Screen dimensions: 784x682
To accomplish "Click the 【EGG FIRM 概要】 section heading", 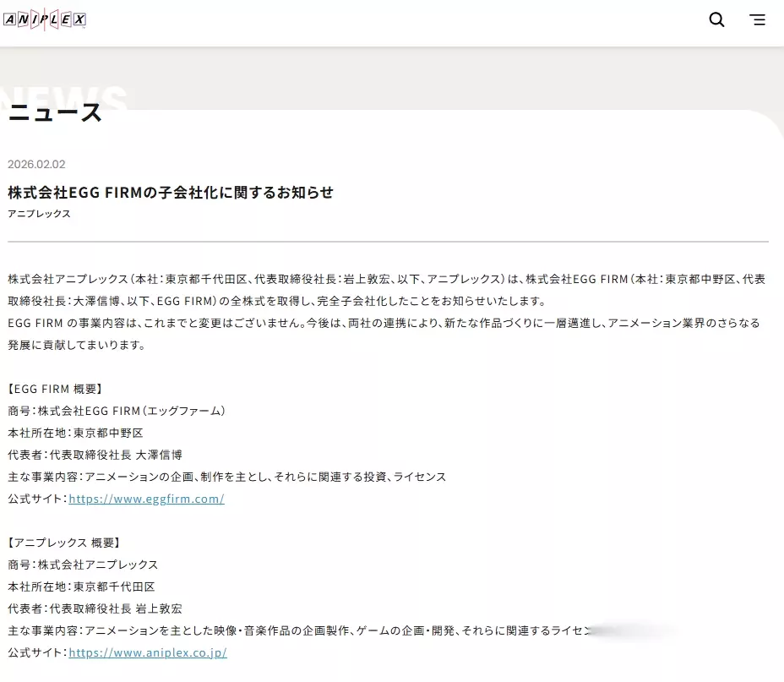I will (55, 389).
